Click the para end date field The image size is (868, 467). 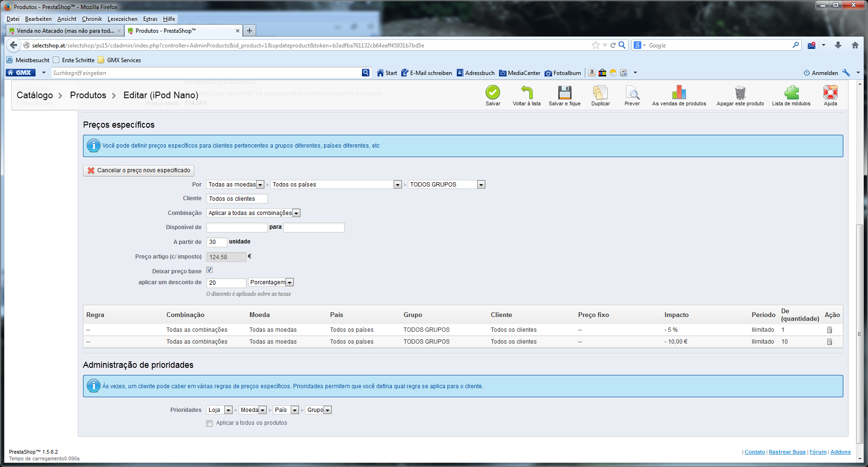pos(314,227)
